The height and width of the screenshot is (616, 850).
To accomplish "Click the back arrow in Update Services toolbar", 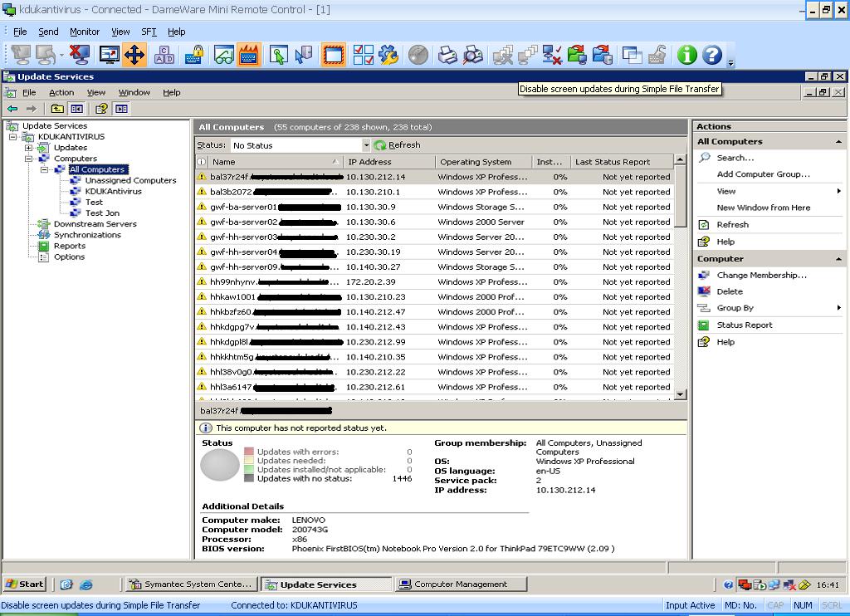I will tap(12, 109).
